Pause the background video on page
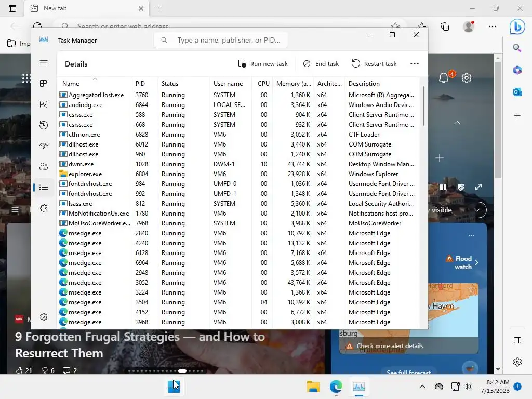Viewport: 532px width, 399px height. tap(443, 187)
